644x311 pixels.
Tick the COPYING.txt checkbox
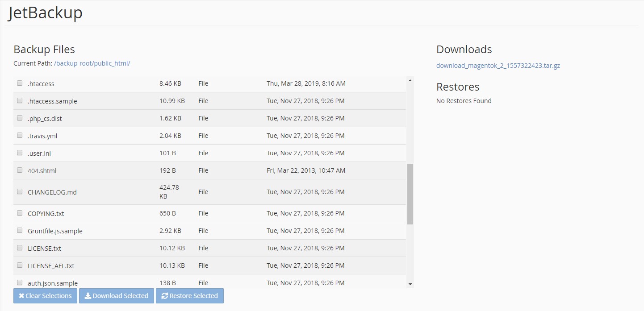(x=20, y=213)
